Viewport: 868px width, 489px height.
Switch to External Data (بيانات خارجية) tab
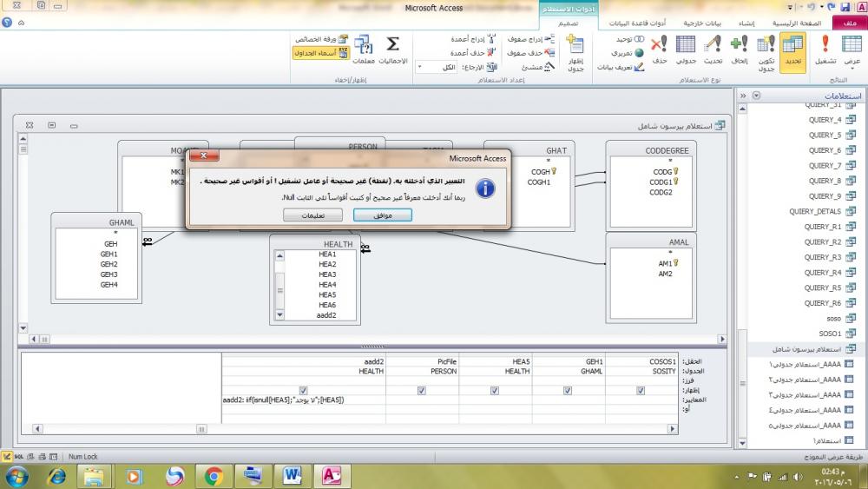(x=702, y=23)
